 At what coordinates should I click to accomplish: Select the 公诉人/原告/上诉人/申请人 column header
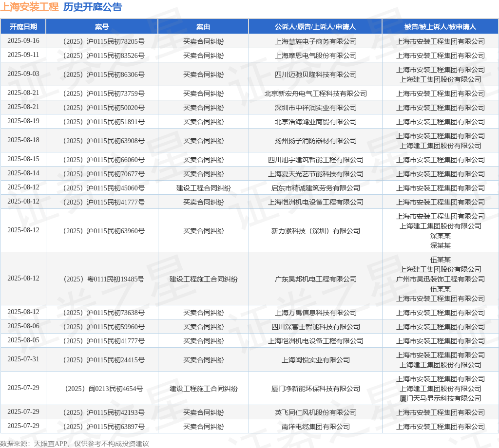pyautogui.click(x=315, y=27)
